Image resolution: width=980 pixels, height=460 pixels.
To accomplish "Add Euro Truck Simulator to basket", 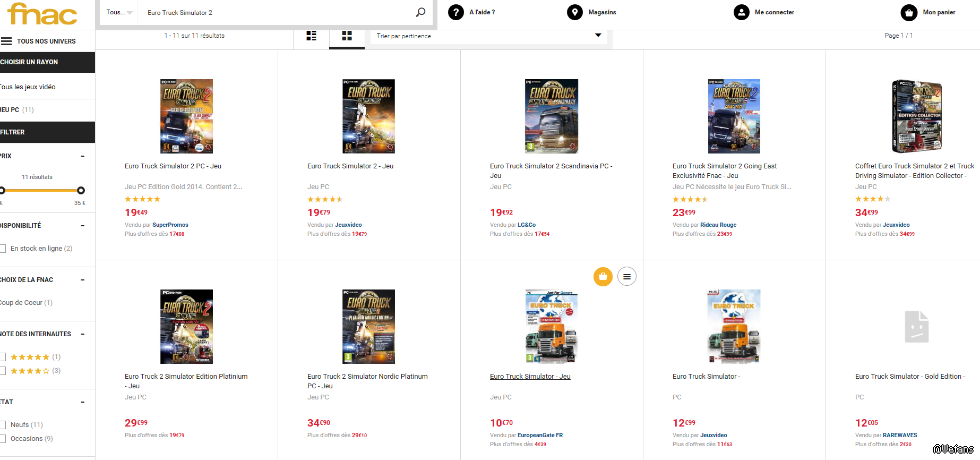I will (603, 276).
